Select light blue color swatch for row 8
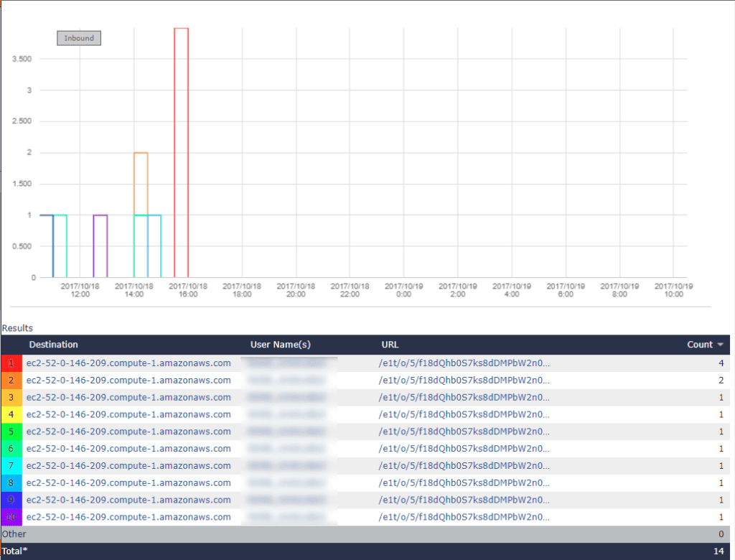 11,483
